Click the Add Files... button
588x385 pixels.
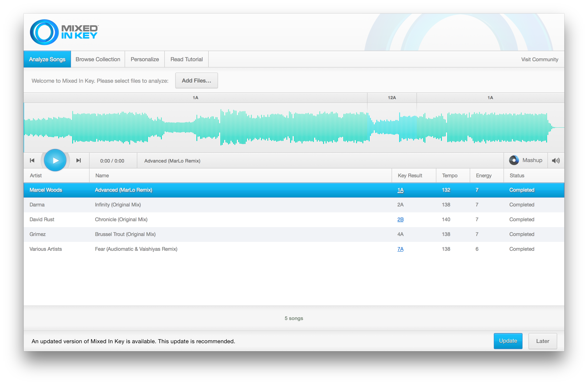click(x=196, y=81)
